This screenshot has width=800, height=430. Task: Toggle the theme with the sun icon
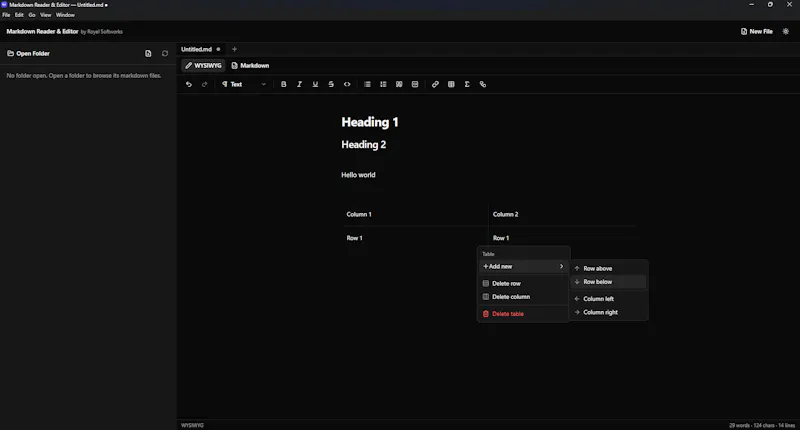(786, 31)
